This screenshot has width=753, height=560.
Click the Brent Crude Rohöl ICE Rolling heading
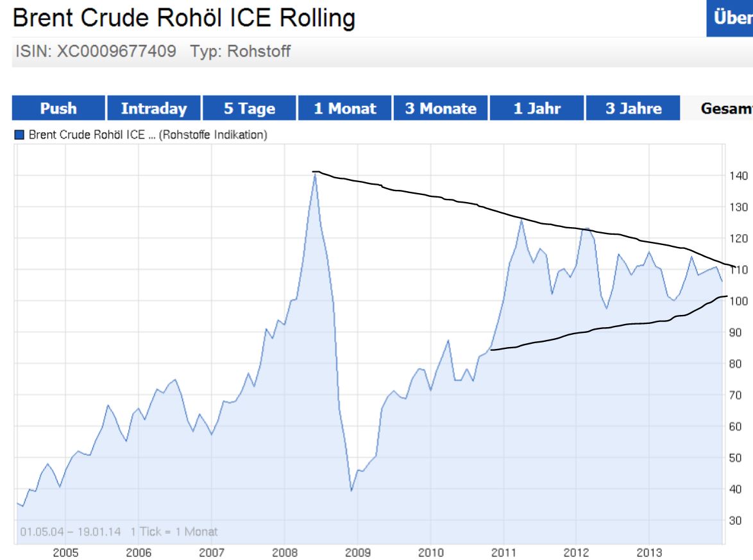(x=183, y=19)
